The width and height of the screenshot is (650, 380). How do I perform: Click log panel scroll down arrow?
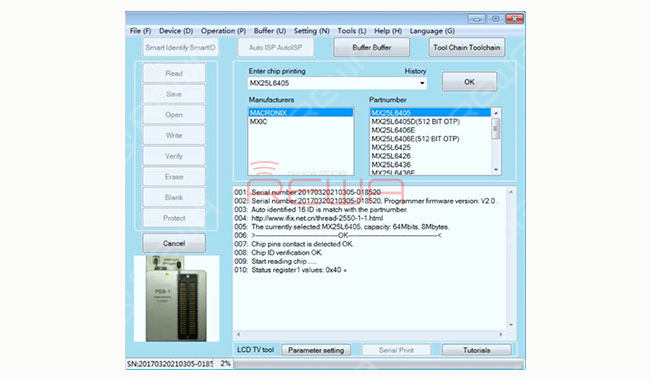point(511,325)
